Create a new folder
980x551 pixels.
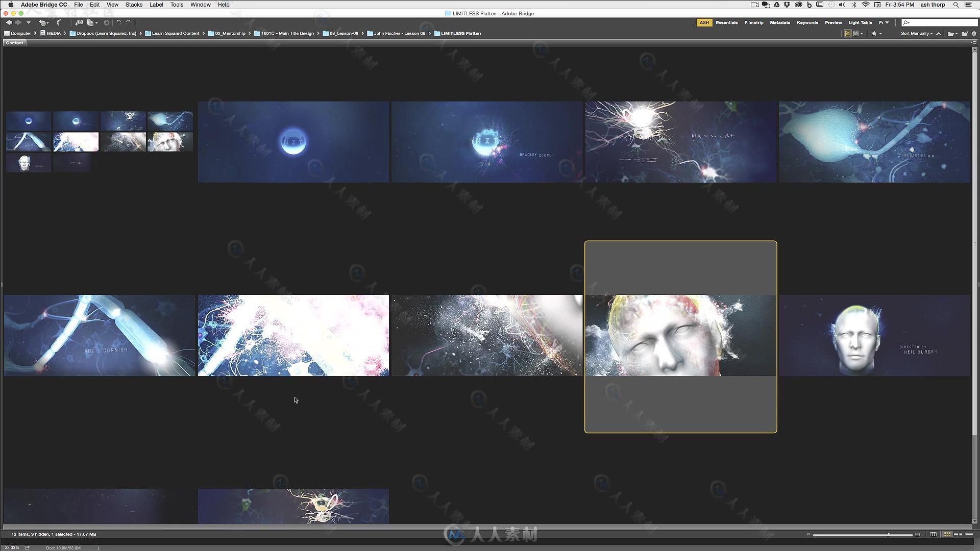[x=965, y=33]
